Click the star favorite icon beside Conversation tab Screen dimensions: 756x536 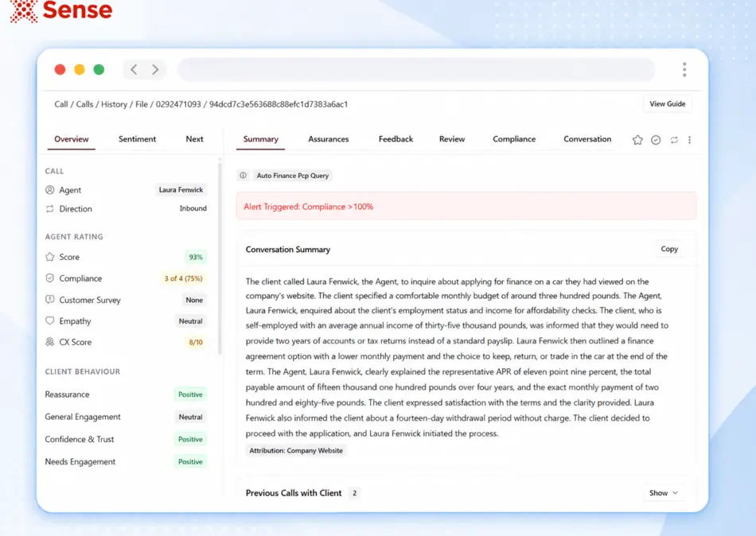click(x=637, y=140)
